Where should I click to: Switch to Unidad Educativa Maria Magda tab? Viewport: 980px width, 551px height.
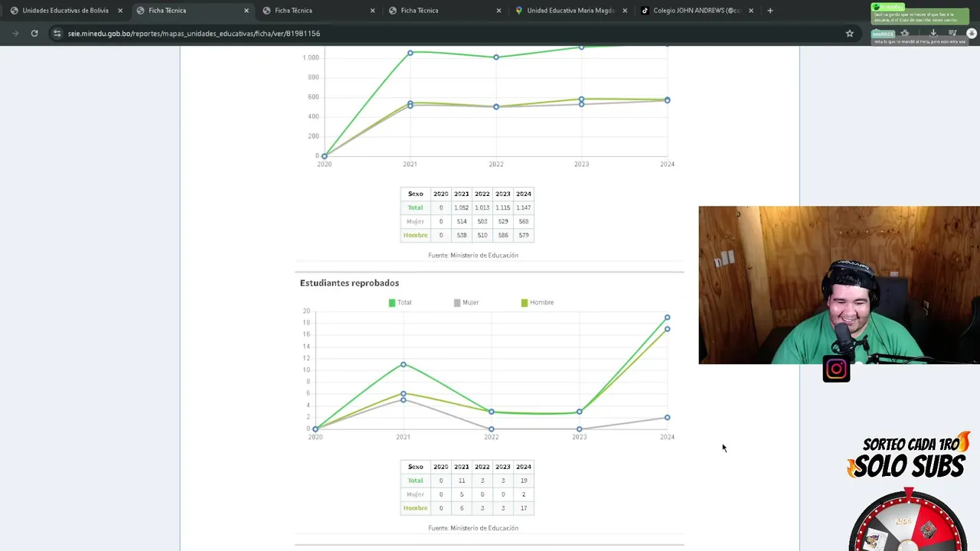570,11
